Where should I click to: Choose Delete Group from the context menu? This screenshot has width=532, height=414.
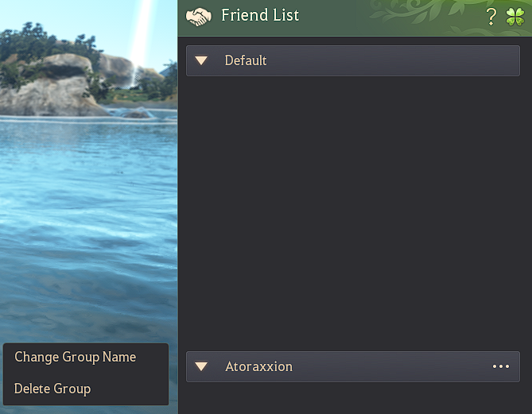(52, 389)
